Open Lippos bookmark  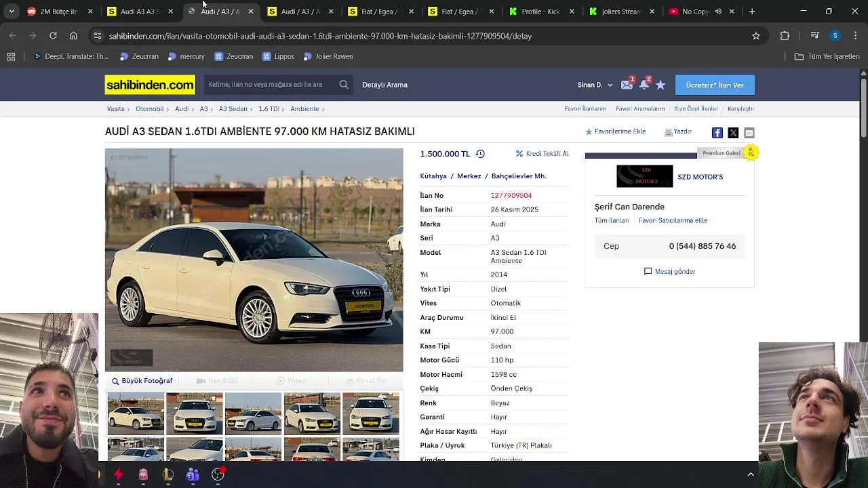[278, 56]
